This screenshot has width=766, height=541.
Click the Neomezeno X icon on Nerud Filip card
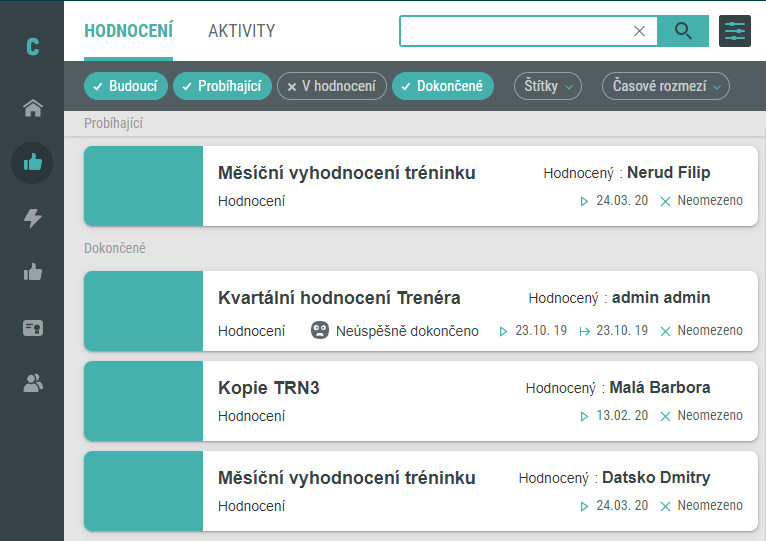[665, 201]
